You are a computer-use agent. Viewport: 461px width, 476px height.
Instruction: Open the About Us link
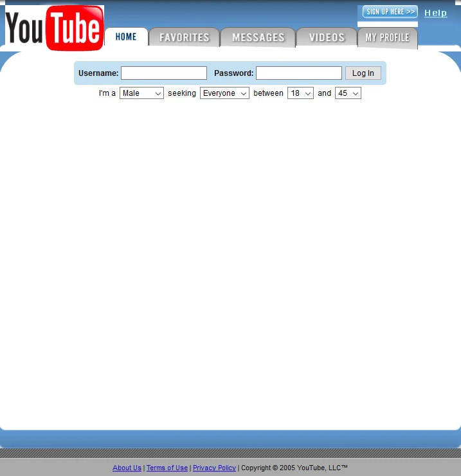pyautogui.click(x=127, y=468)
